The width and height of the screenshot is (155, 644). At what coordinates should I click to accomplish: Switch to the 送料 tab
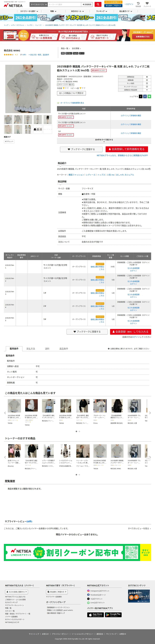coord(47,349)
